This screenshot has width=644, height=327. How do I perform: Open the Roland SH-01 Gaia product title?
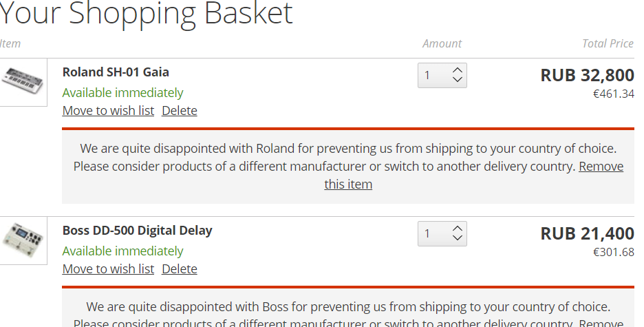(116, 72)
